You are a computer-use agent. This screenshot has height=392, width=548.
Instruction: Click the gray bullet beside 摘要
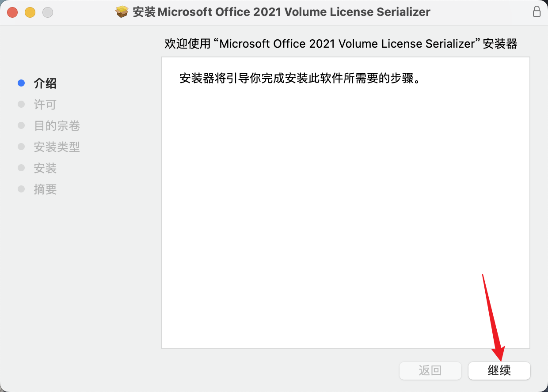pyautogui.click(x=21, y=189)
